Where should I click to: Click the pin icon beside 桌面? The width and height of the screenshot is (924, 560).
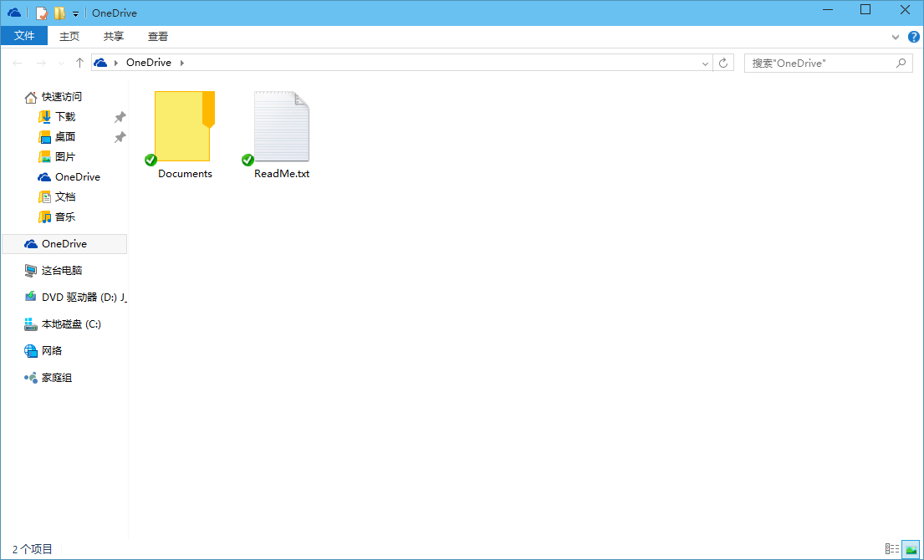(x=120, y=136)
